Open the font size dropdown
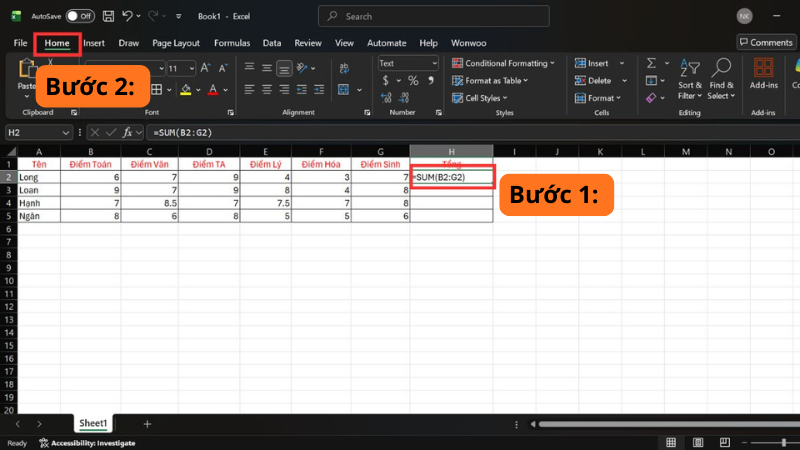The image size is (800, 450). (191, 68)
